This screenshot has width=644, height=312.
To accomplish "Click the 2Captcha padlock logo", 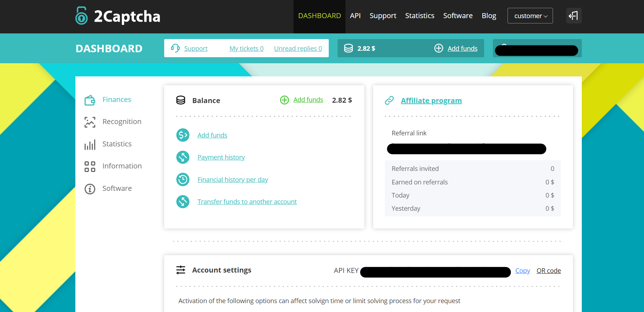I will 81,16.
